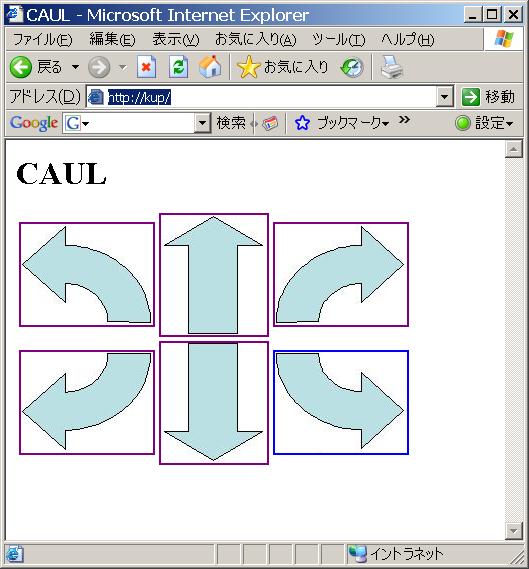Image resolution: width=529 pixels, height=569 pixels.
Task: Click the up arrow image
Action: (x=214, y=275)
